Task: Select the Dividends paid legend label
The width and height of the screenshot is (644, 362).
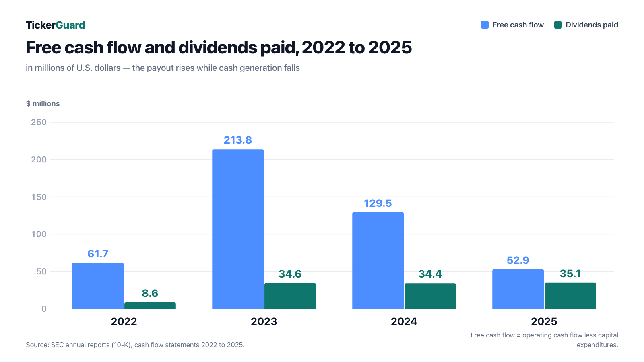Action: 592,25
